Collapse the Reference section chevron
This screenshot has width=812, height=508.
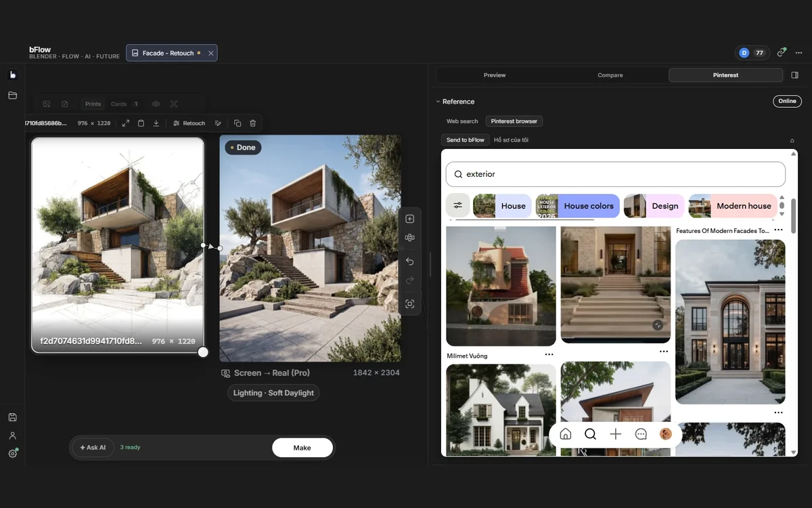[x=438, y=102]
